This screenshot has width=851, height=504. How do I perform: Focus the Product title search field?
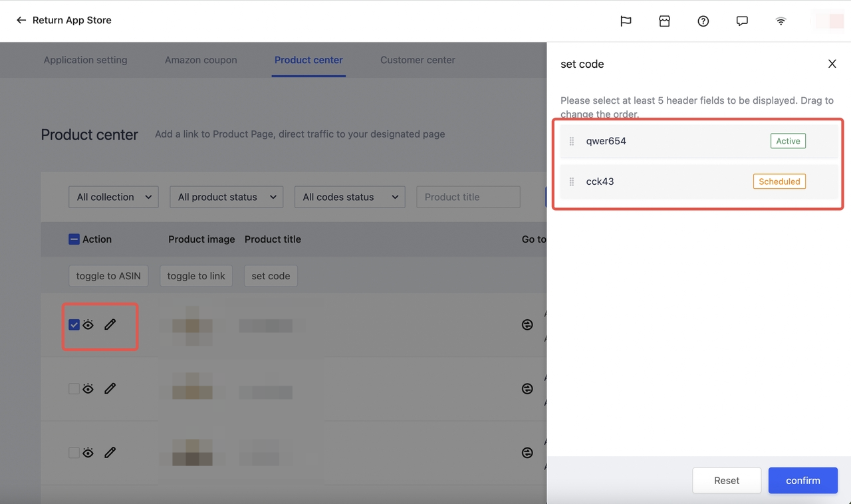pyautogui.click(x=468, y=197)
